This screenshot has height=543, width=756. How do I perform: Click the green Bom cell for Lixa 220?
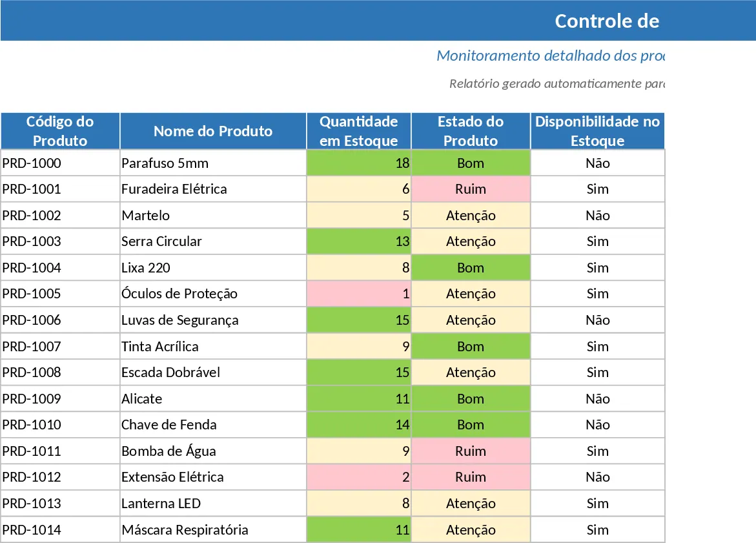pyautogui.click(x=471, y=268)
